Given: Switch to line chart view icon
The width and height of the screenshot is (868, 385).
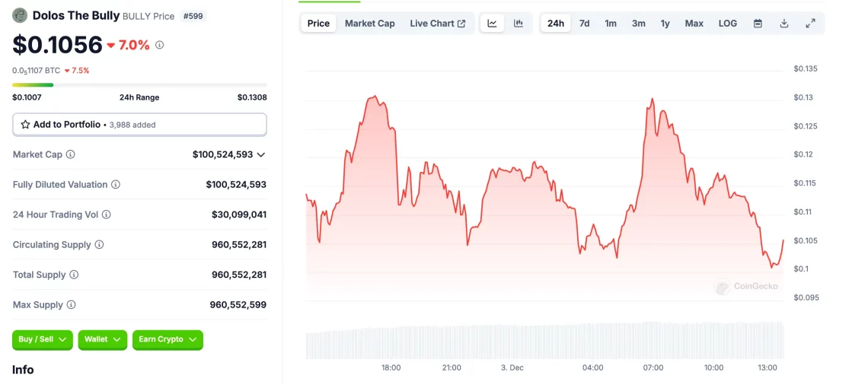Looking at the screenshot, I should click(x=493, y=24).
